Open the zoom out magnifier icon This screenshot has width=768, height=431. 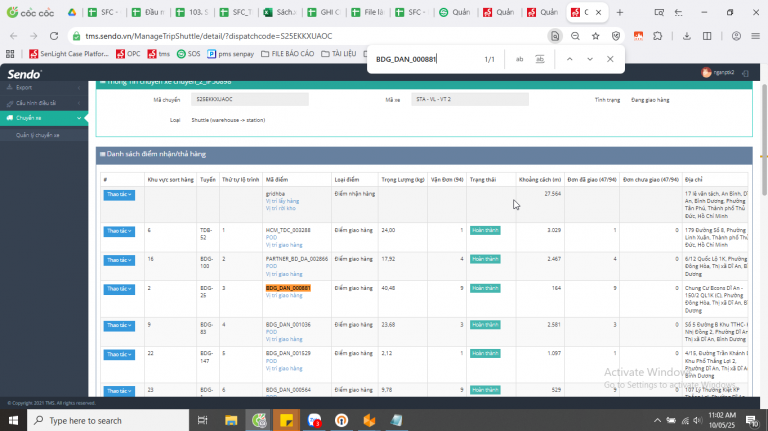(575, 36)
